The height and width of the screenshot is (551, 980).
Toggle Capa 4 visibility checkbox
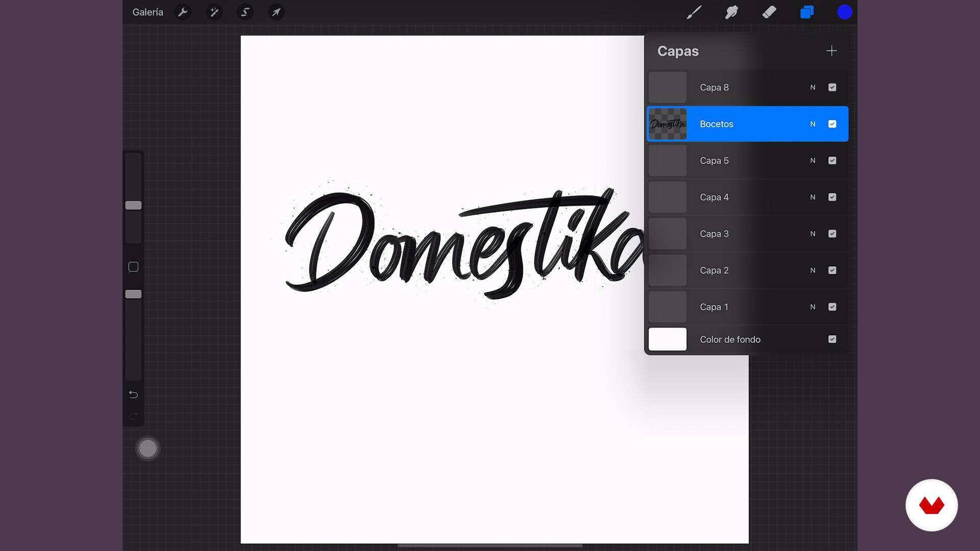[832, 197]
